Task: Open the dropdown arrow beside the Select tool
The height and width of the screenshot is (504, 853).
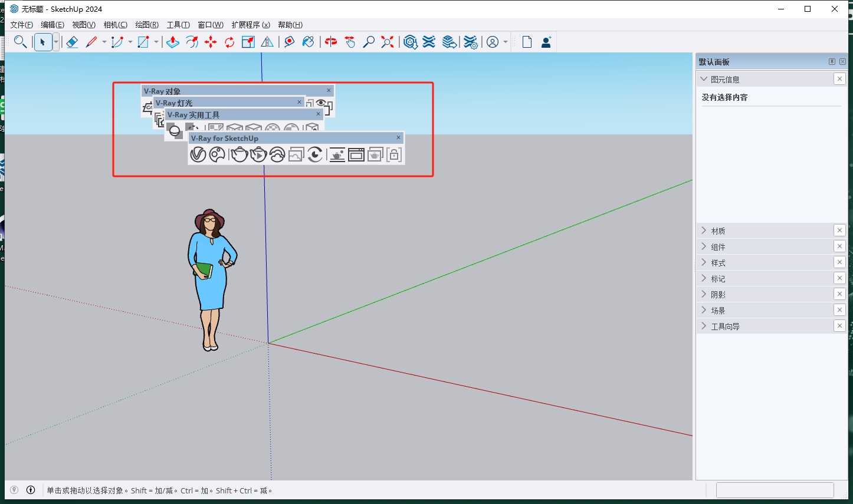Action: click(56, 42)
